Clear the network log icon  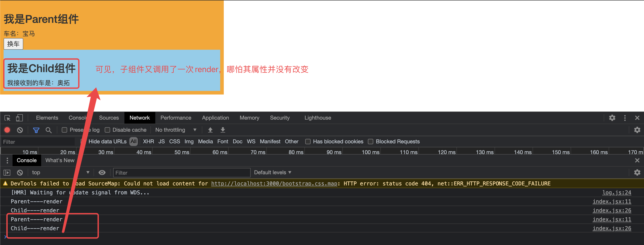point(20,130)
